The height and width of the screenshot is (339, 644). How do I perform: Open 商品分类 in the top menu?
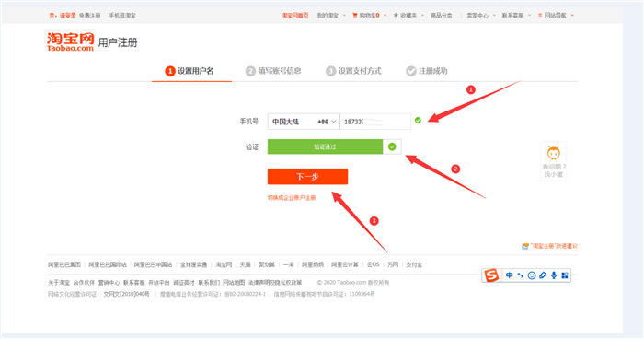point(441,16)
